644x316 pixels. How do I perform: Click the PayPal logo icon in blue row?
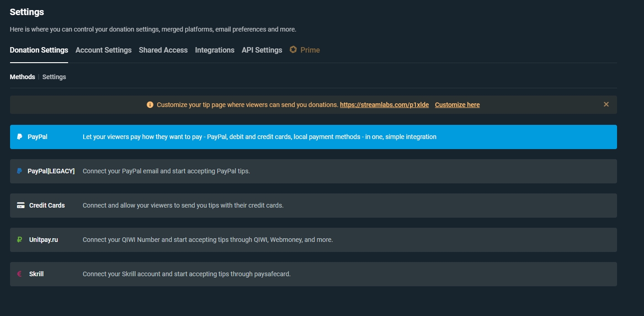(x=20, y=137)
